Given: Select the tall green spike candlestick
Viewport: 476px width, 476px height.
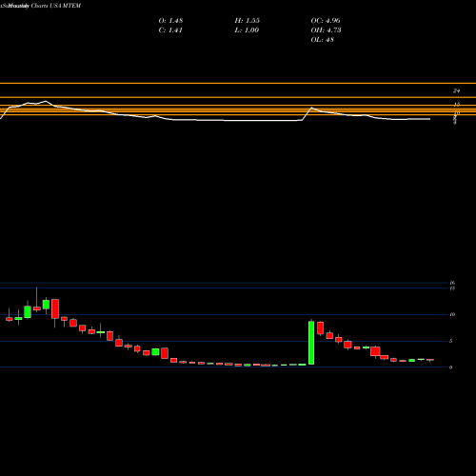Looking at the screenshot, I should [x=311, y=343].
